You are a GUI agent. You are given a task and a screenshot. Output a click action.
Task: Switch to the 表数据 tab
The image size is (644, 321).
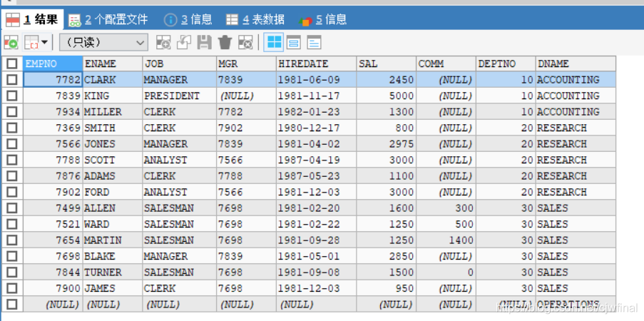[255, 19]
